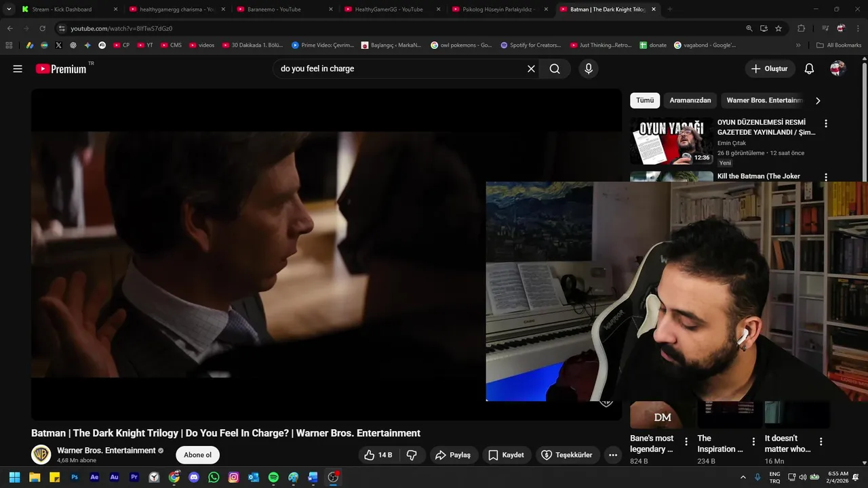
Task: Open options for The Inspiration video
Action: click(x=753, y=442)
